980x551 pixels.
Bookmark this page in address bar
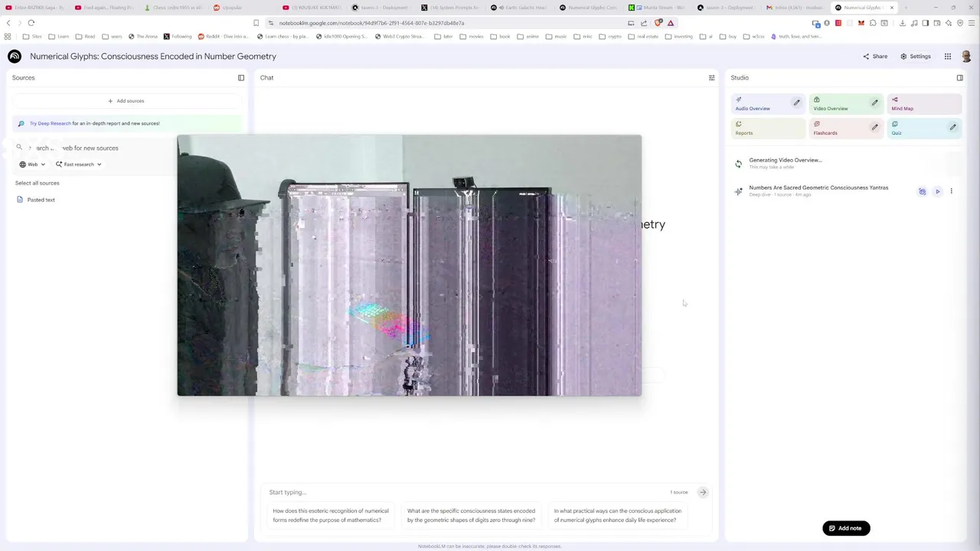coord(256,23)
